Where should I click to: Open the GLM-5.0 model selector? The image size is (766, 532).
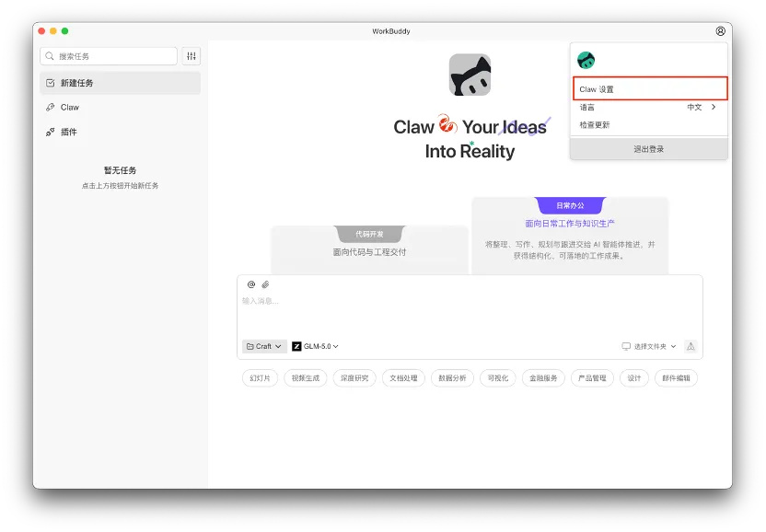coord(316,346)
